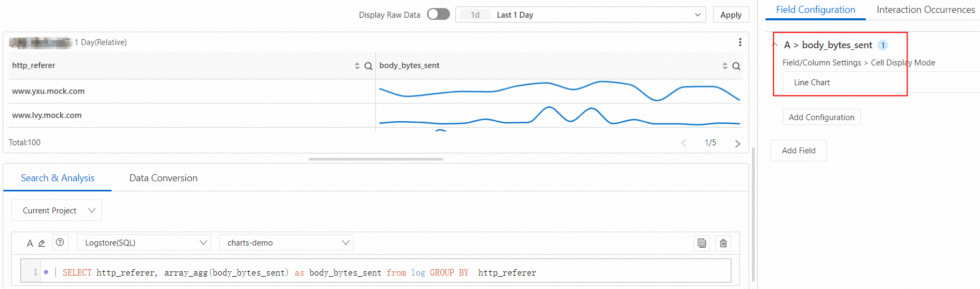Open the charts-demo logstore dropdown
Viewport: 980px width, 289px height.
(x=286, y=242)
